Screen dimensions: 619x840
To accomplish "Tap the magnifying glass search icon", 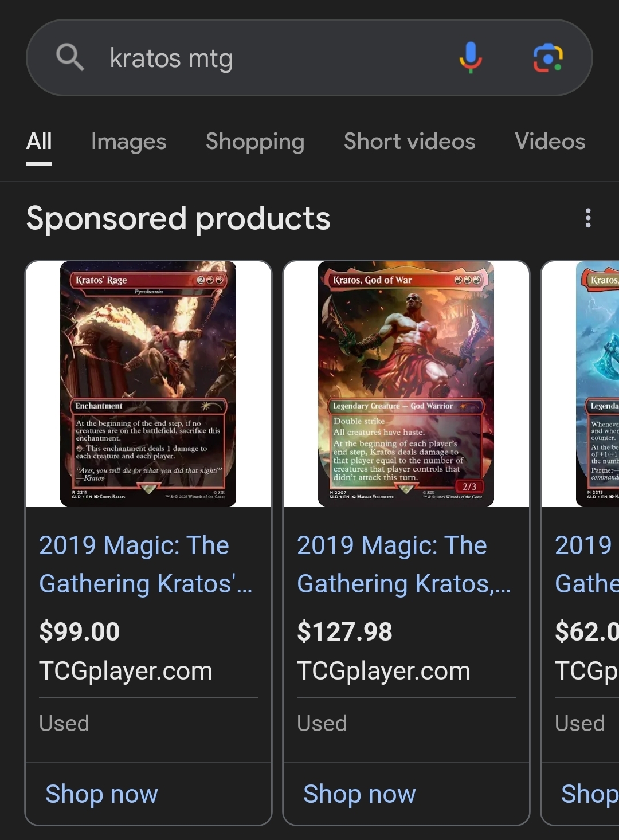I will click(x=70, y=57).
